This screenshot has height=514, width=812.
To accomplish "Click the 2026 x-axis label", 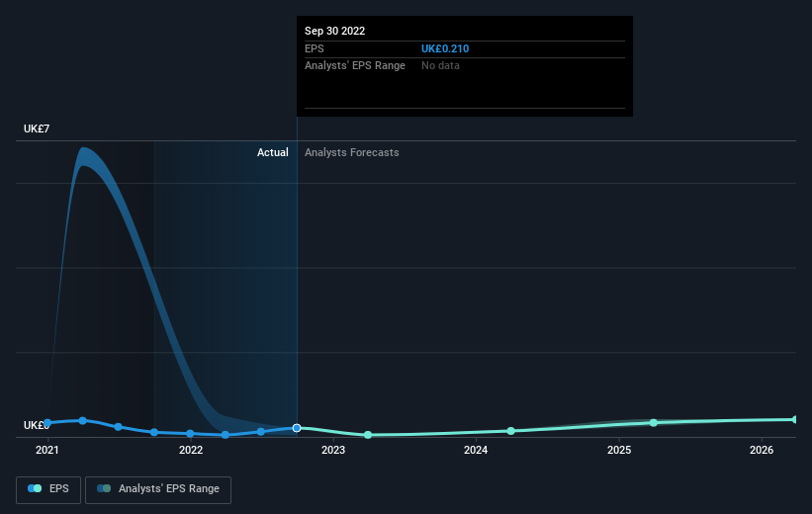I will pyautogui.click(x=762, y=450).
